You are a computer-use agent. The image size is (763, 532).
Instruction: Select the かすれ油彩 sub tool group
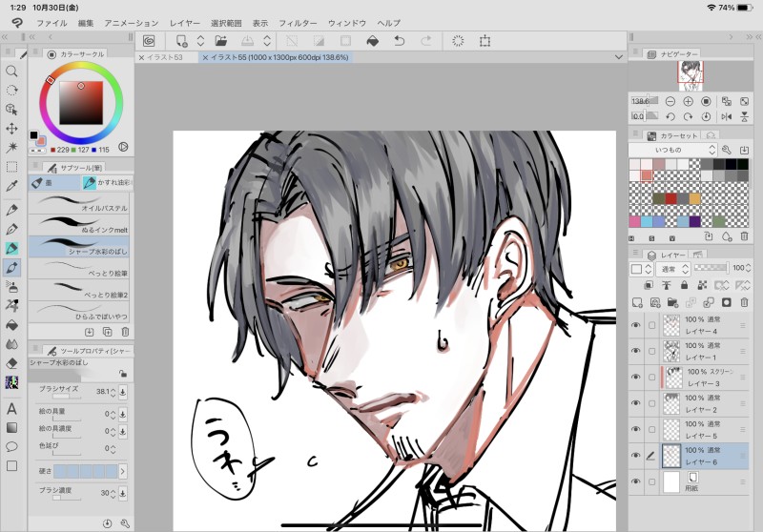coord(107,183)
